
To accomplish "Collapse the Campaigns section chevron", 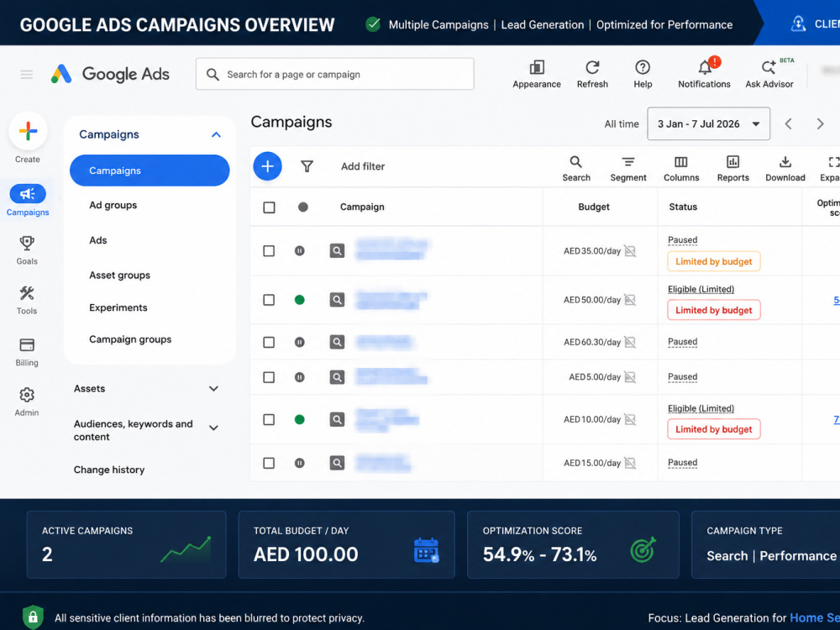I will click(216, 134).
